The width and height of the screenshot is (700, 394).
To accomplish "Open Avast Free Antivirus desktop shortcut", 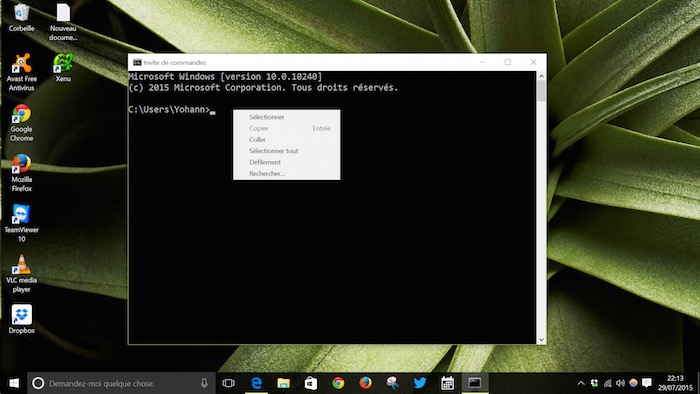I will [x=21, y=72].
